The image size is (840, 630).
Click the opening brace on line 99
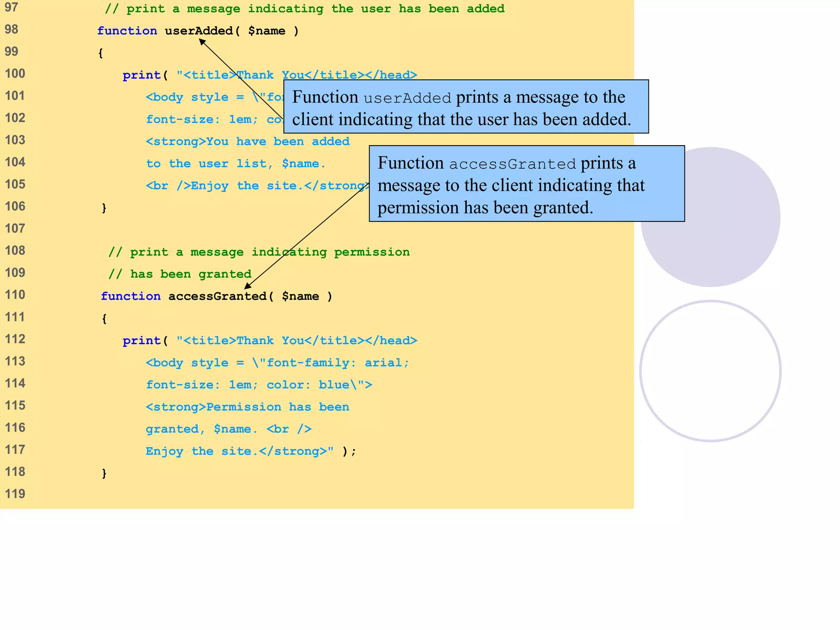point(100,53)
